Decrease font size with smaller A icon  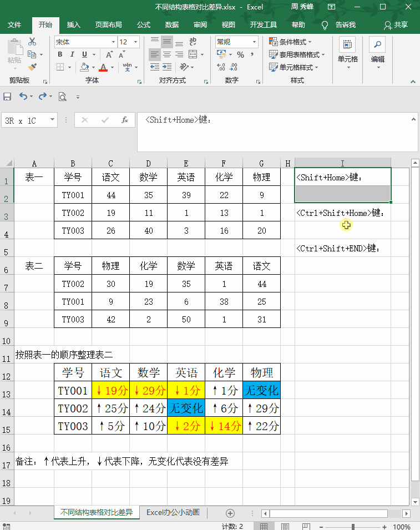tap(122, 54)
